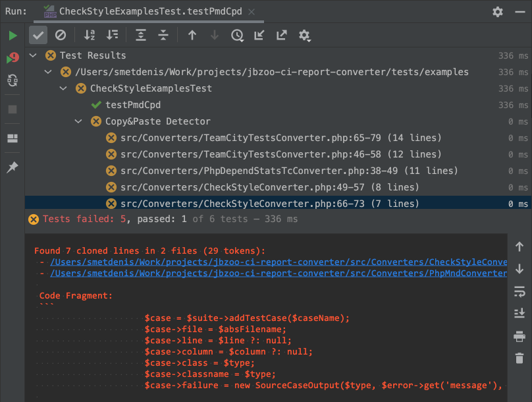Pin the run tab
532x402 pixels.
[x=13, y=167]
